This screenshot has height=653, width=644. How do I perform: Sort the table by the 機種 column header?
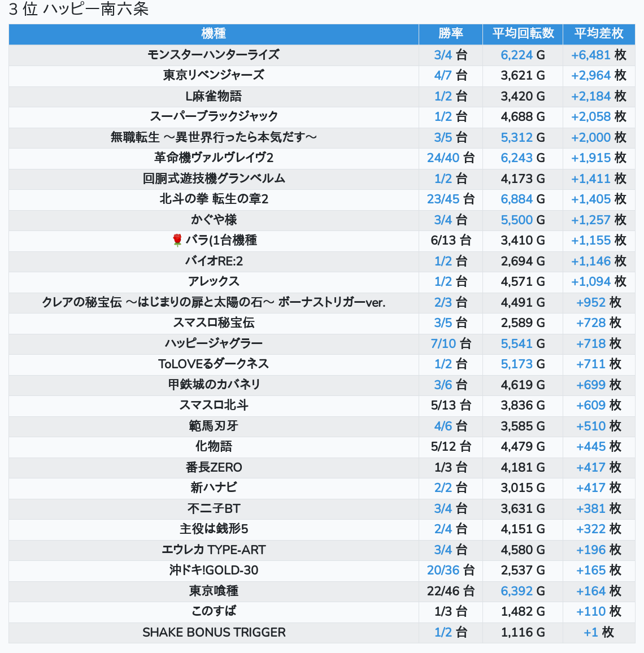pyautogui.click(x=214, y=34)
